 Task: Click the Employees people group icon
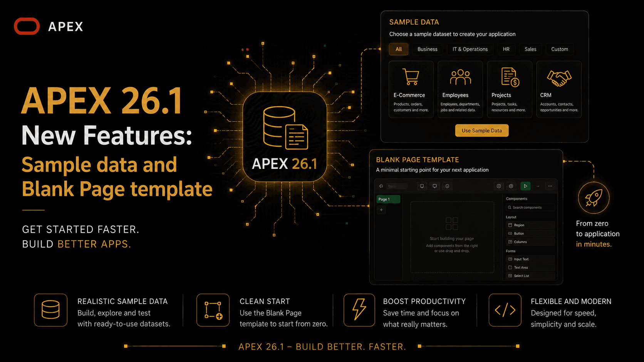pyautogui.click(x=460, y=77)
